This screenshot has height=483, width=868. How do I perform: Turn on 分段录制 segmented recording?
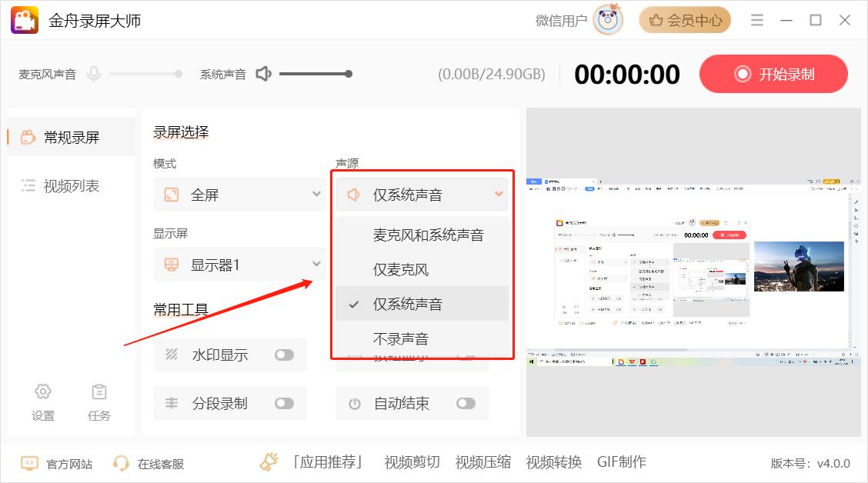coord(284,403)
